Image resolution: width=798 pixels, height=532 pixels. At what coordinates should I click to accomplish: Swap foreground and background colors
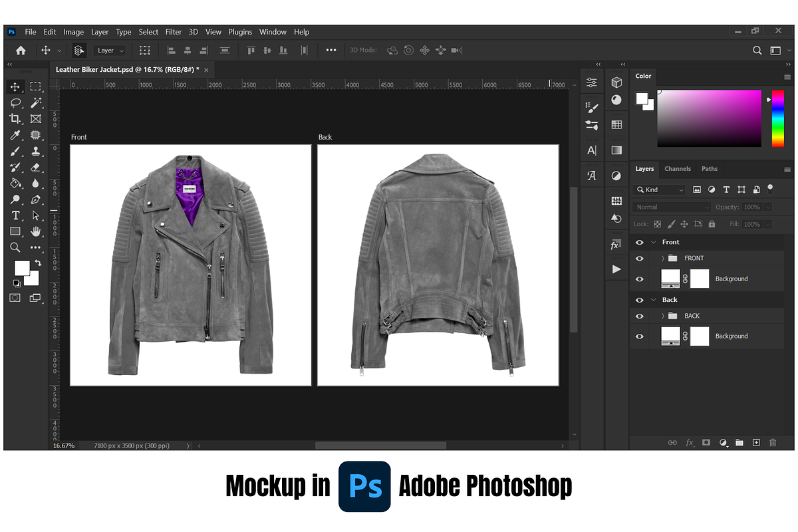click(39, 263)
